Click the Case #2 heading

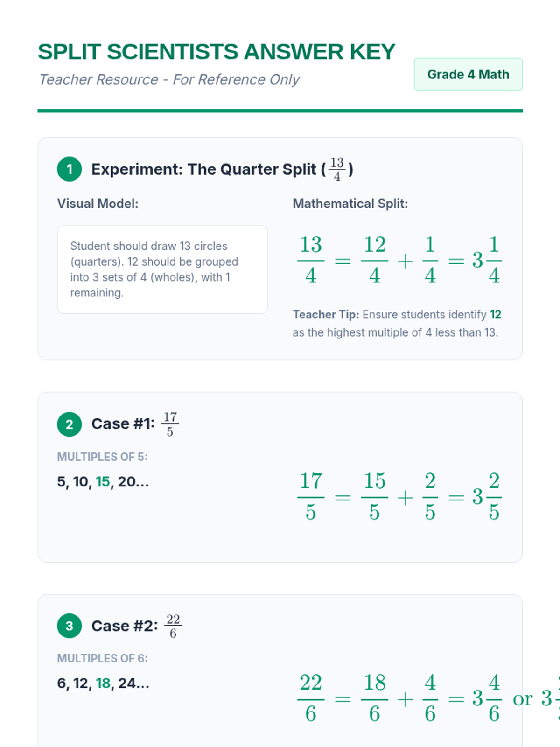coord(137,626)
